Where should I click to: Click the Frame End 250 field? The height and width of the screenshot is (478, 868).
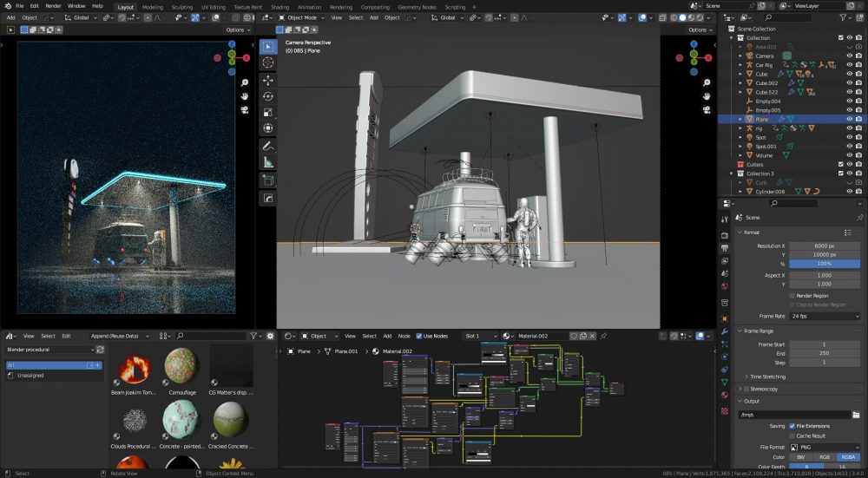click(825, 354)
